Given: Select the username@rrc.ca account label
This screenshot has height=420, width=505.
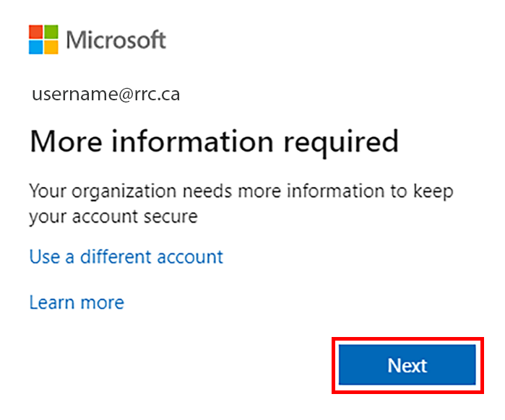Looking at the screenshot, I should tap(105, 95).
